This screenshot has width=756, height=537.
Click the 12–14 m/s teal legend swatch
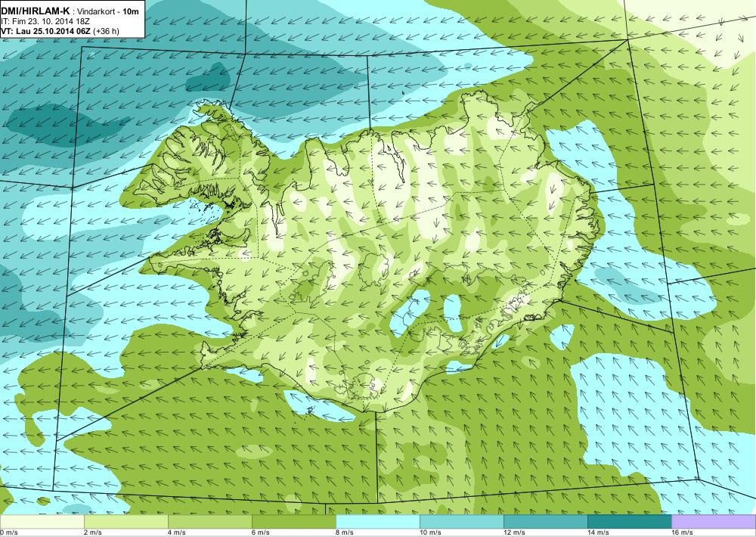(x=545, y=522)
